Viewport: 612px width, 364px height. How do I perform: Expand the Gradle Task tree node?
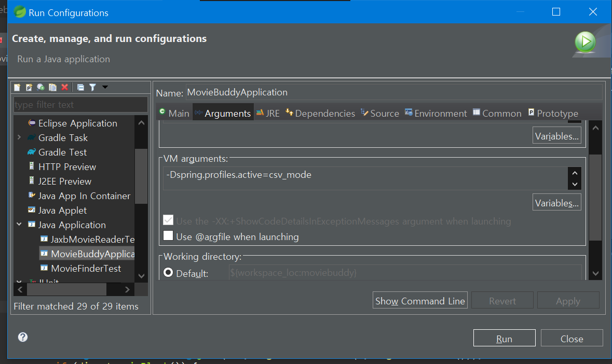19,137
